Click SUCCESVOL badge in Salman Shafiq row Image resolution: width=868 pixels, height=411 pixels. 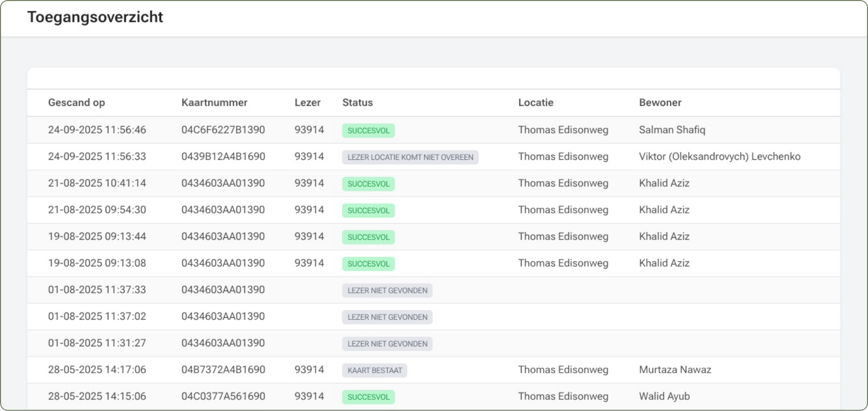(368, 130)
